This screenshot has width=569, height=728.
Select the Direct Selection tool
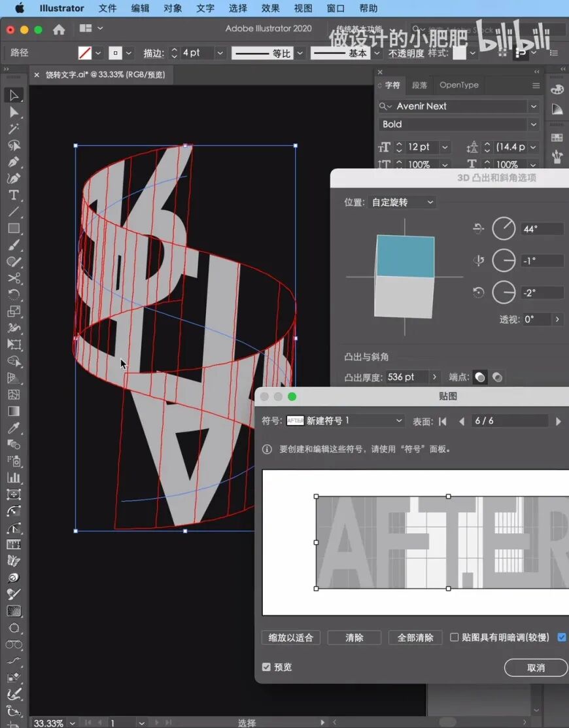[x=14, y=112]
